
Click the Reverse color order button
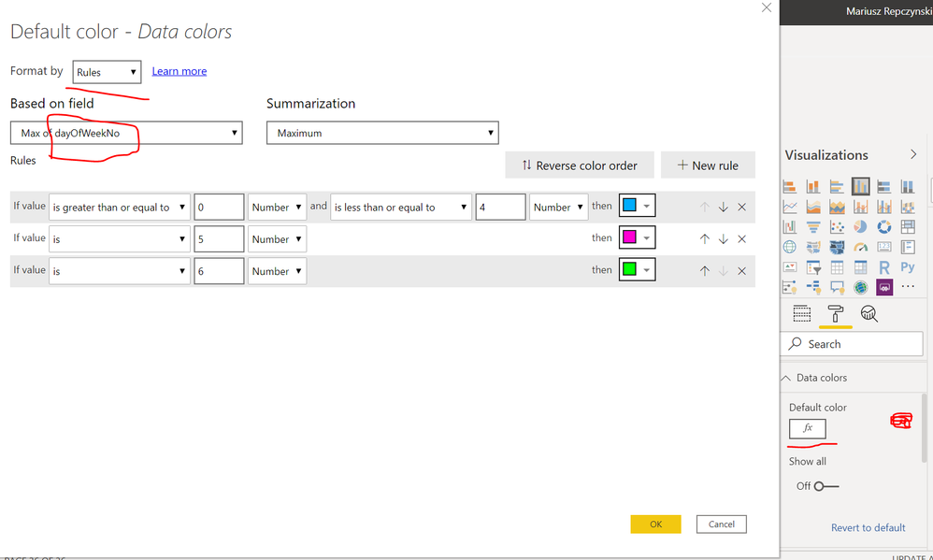(580, 165)
